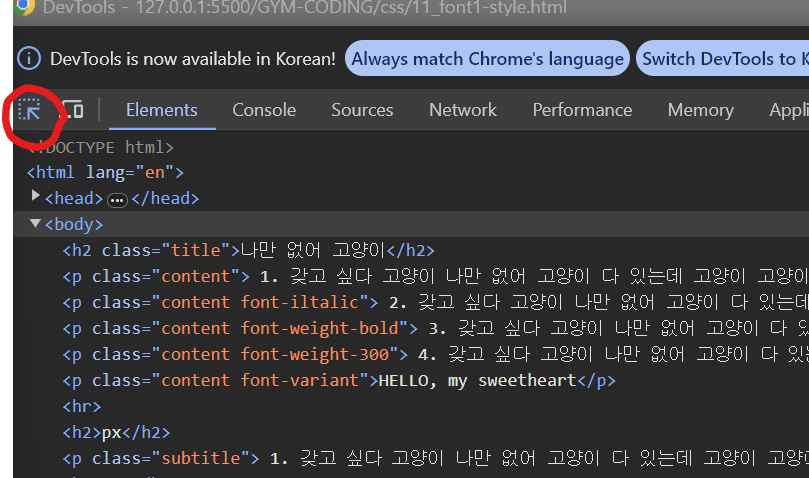Open the partially visible Application tab
The width and height of the screenshot is (809, 478).
click(x=789, y=110)
